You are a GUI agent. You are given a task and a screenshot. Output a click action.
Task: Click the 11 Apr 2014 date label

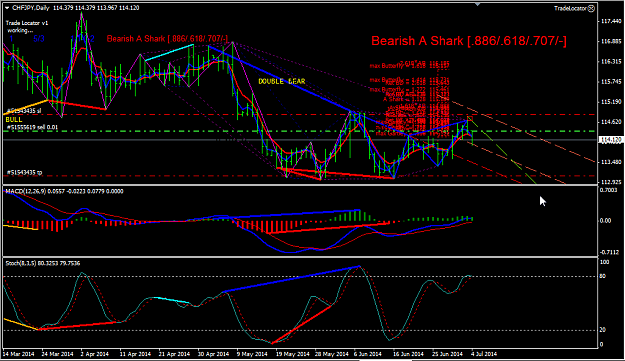135,354
